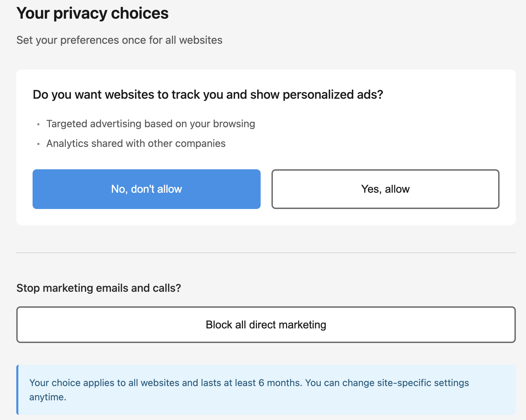
Task: Click the divider between the two sections
Action: pyautogui.click(x=265, y=252)
